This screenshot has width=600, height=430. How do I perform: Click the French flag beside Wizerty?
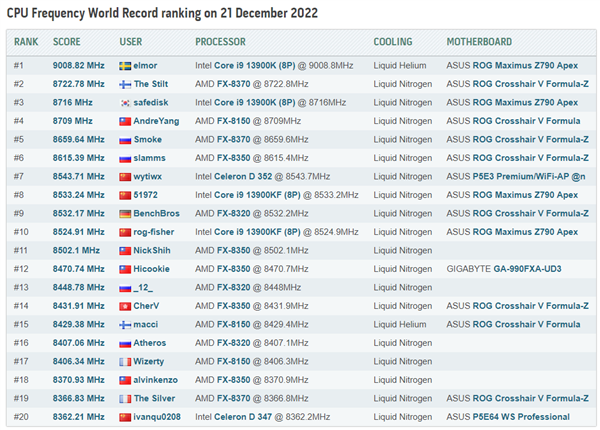125,362
